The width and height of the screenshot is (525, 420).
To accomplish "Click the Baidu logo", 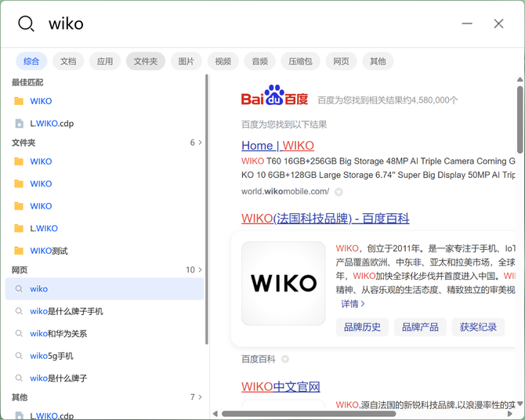I will (274, 96).
